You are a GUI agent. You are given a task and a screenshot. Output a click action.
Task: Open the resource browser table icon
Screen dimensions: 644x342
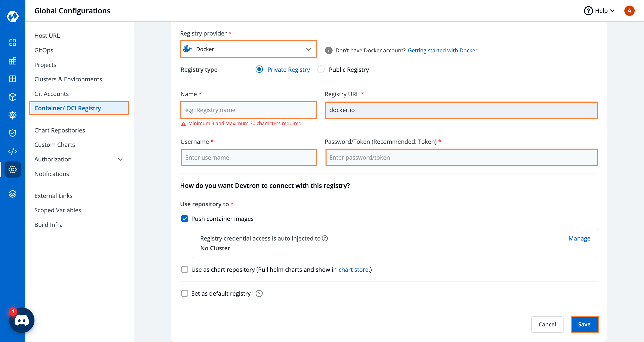click(x=13, y=79)
